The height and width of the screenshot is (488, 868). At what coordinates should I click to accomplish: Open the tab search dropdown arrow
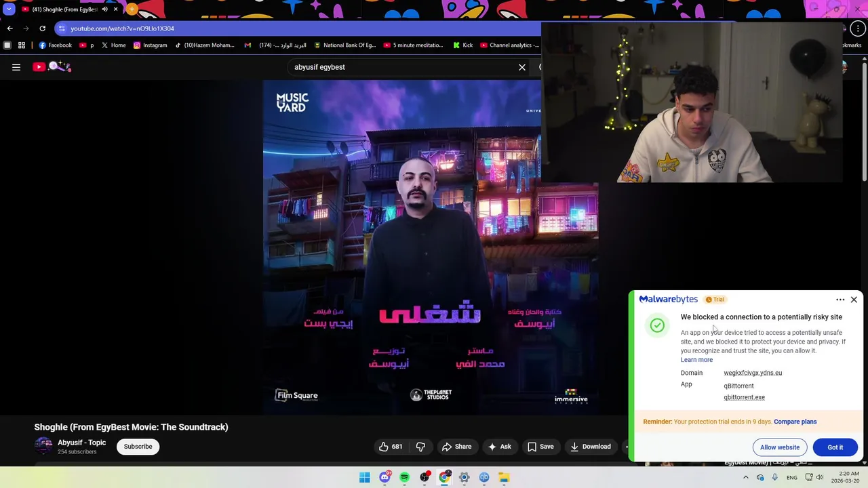click(9, 9)
